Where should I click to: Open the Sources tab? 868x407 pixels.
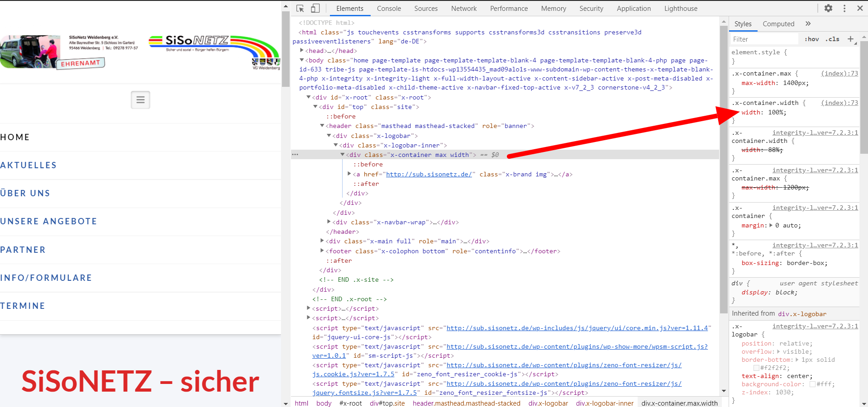point(426,9)
